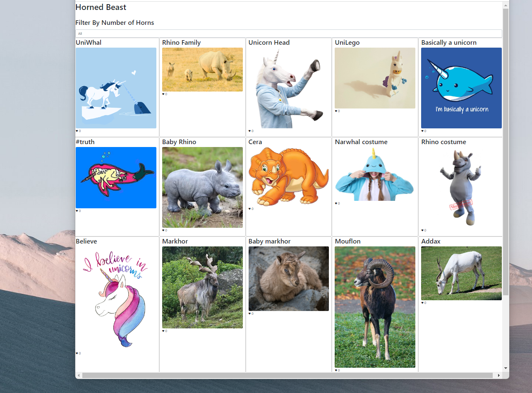Click the Horned Beast page heading

coord(101,7)
